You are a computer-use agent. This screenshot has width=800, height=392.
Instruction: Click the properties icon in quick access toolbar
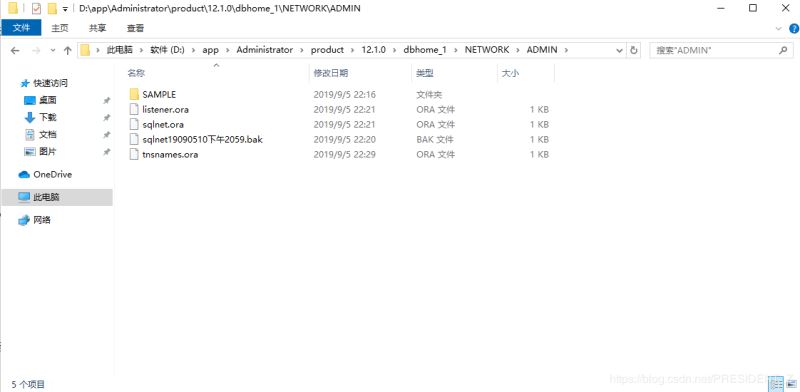pos(36,9)
